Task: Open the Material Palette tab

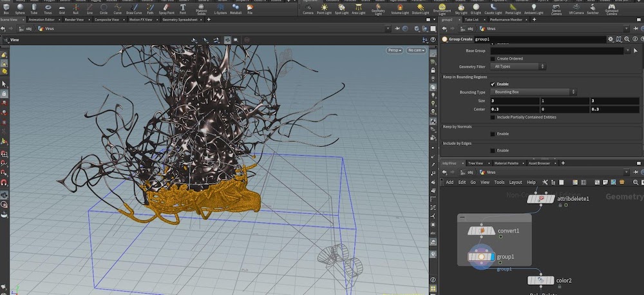Action: [x=505, y=164]
